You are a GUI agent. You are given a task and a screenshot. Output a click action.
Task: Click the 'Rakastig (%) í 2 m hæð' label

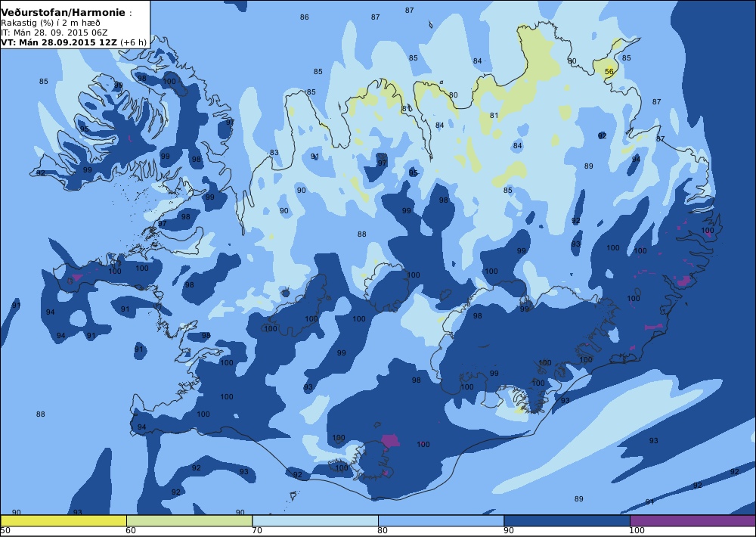coord(51,23)
